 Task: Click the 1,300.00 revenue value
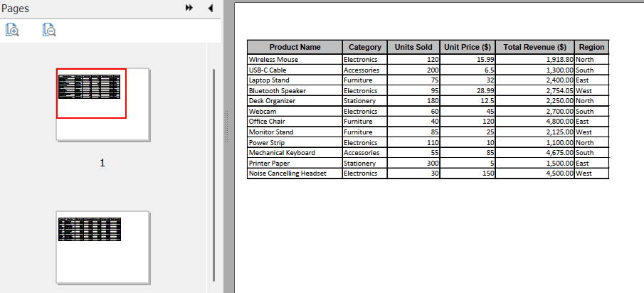click(560, 70)
